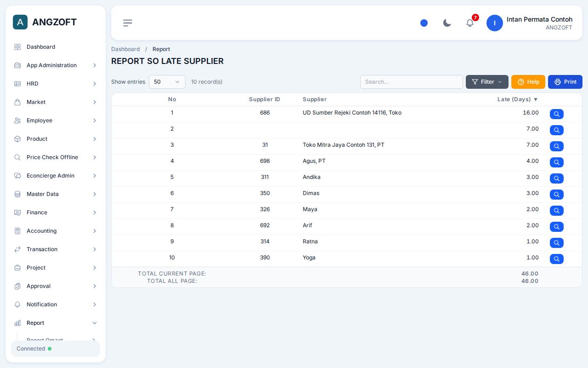The width and height of the screenshot is (588, 368).
Task: Open Dashboard from the sidebar
Action: [x=56, y=47]
